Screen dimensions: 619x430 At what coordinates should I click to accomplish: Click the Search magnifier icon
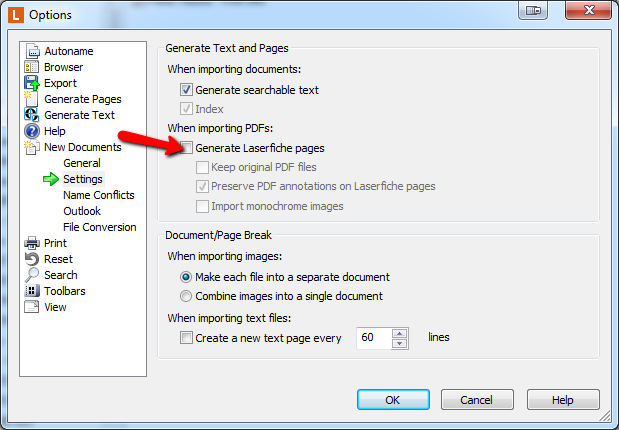click(x=32, y=275)
